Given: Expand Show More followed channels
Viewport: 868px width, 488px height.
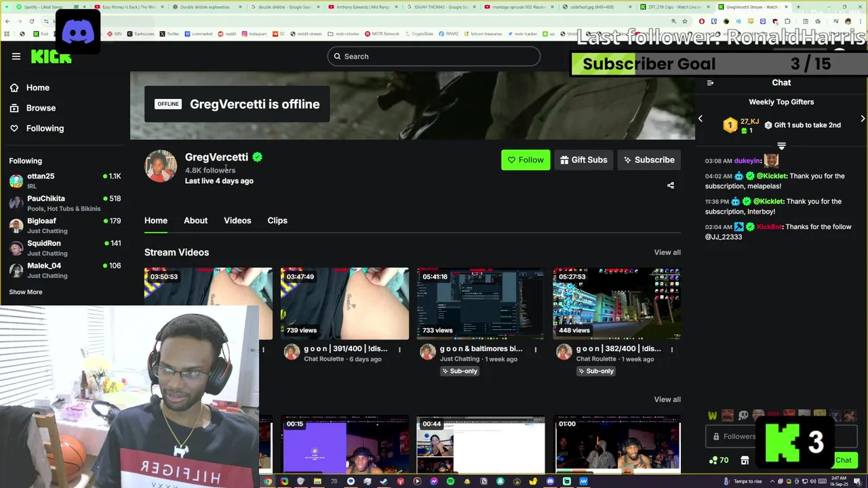Looking at the screenshot, I should click(26, 292).
